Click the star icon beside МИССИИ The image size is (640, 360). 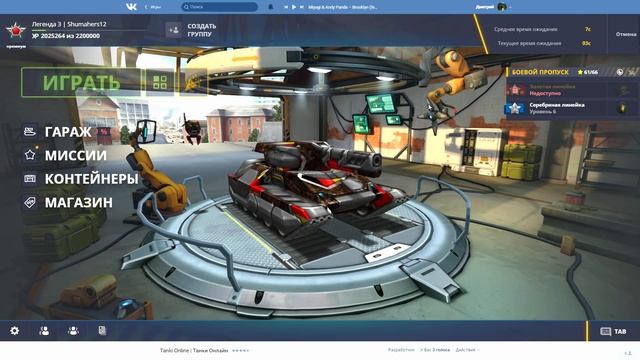(x=30, y=155)
